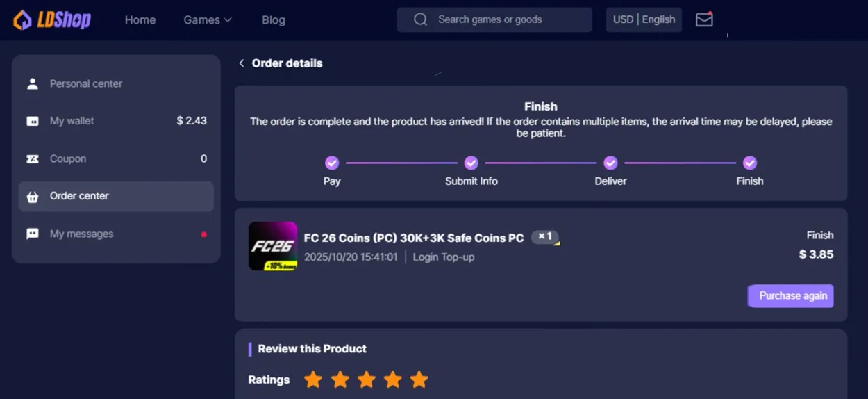Click the My messages chat icon
The width and height of the screenshot is (868, 399).
tap(33, 234)
